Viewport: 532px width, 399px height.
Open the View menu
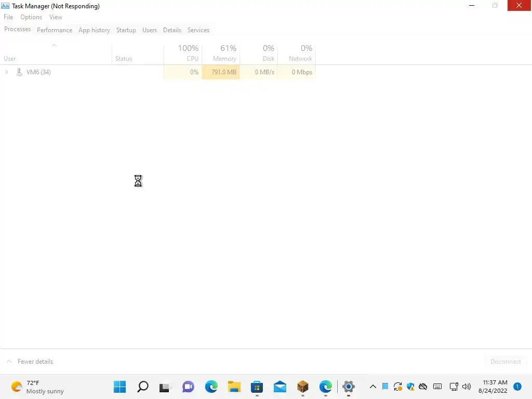coord(56,17)
